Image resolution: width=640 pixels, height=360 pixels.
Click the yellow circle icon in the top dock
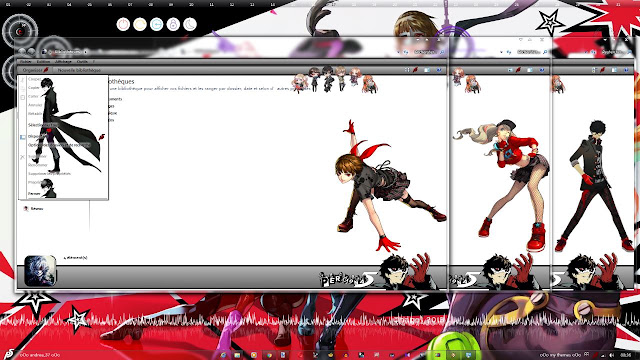point(140,24)
